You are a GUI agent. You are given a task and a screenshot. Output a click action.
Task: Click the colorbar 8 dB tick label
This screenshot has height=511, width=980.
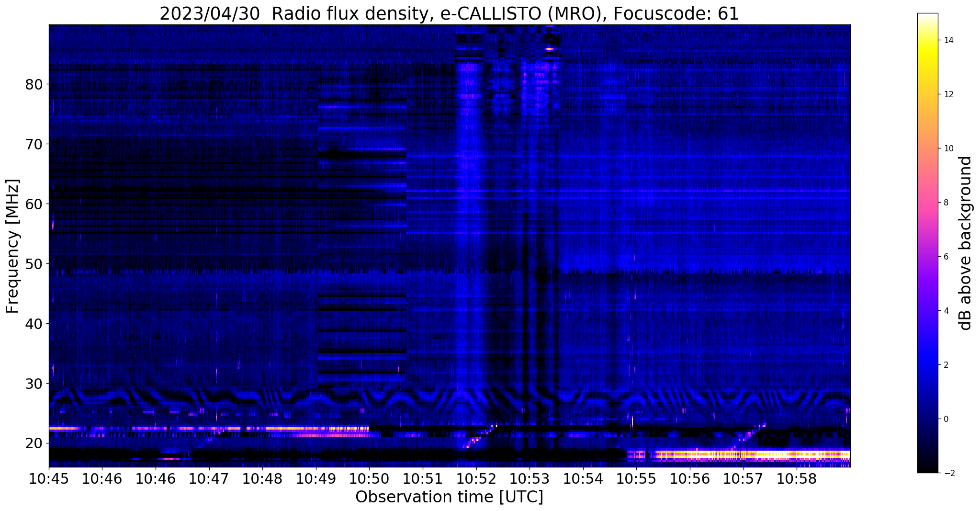point(946,203)
